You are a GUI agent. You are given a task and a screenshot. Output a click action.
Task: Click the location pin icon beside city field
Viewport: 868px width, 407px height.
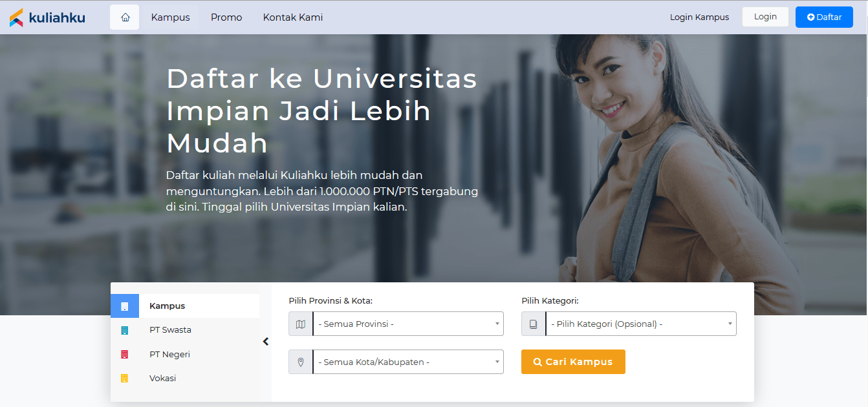[x=300, y=362]
